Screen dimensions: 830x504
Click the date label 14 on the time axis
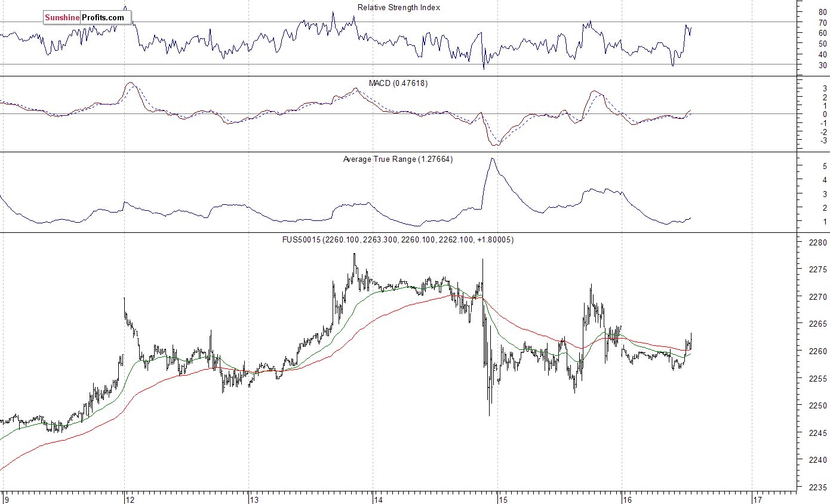pyautogui.click(x=379, y=499)
